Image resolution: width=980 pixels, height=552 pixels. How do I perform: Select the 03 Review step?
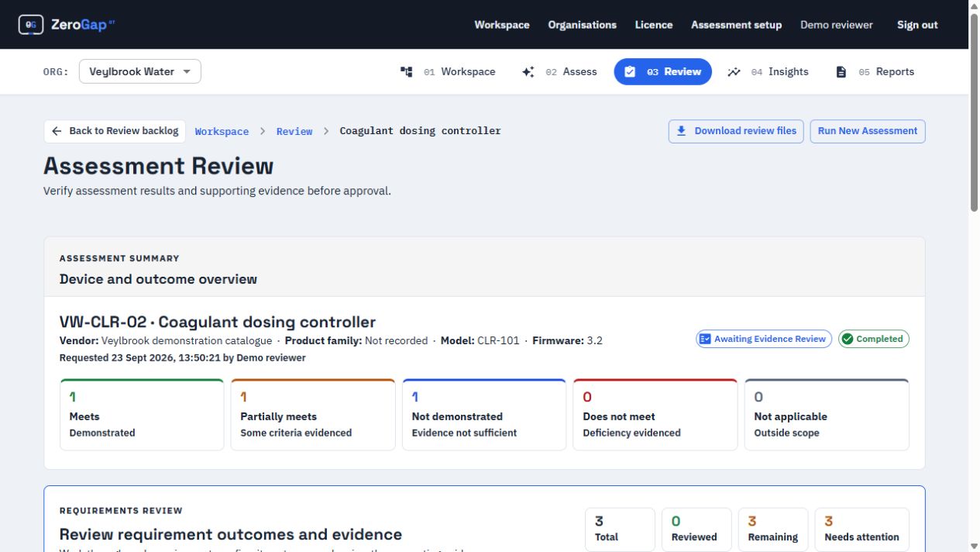point(663,71)
